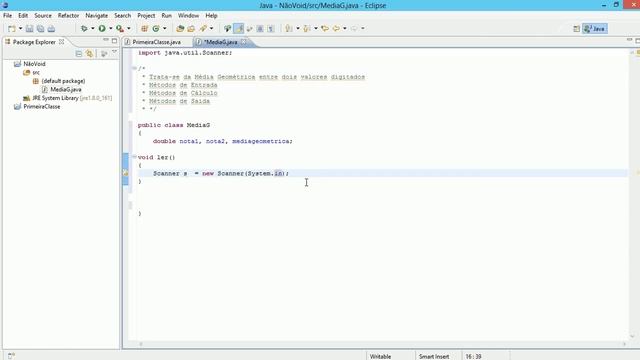Click the Save All icon
This screenshot has width=640, height=360.
coord(40,29)
